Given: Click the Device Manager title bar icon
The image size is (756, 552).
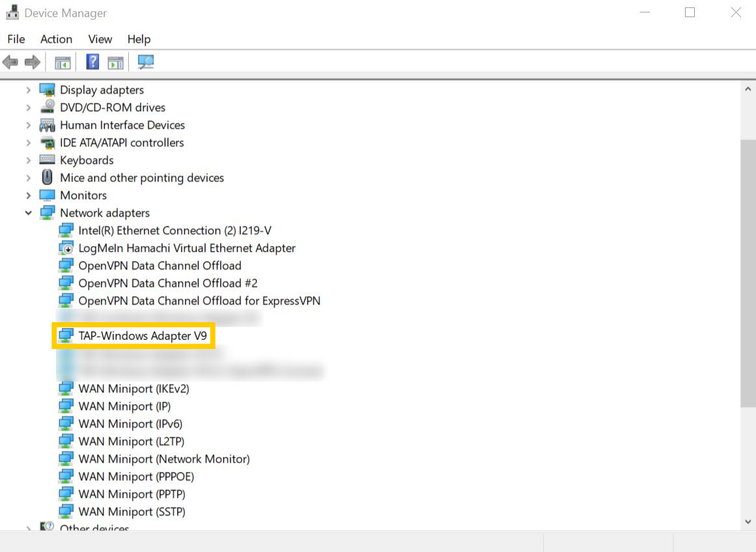Looking at the screenshot, I should pyautogui.click(x=12, y=12).
